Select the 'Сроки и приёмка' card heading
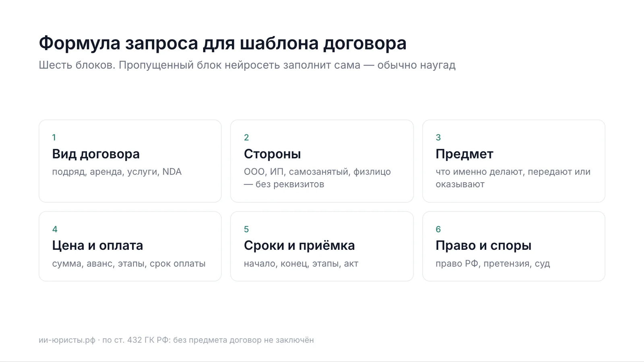Image resolution: width=644 pixels, height=362 pixels. pos(299,245)
